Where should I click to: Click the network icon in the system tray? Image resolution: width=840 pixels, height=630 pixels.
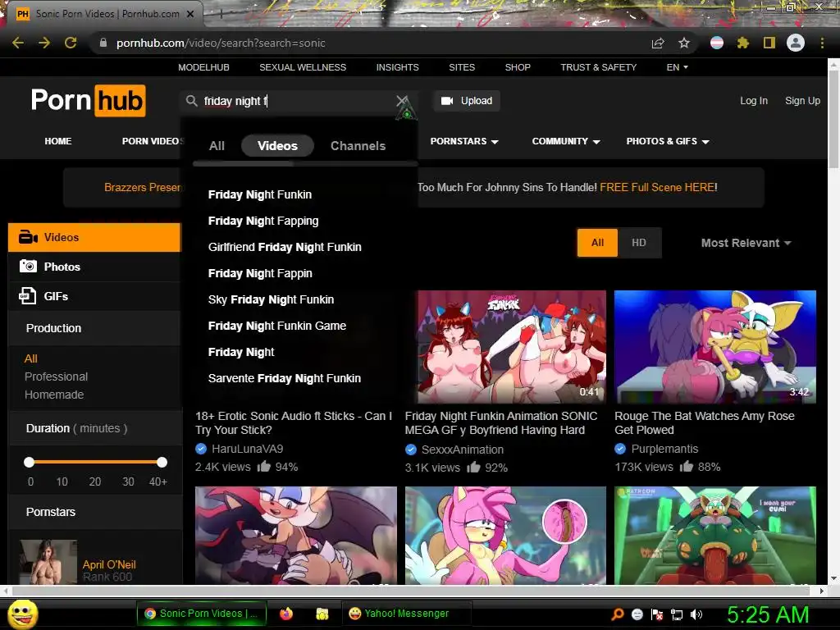677,614
